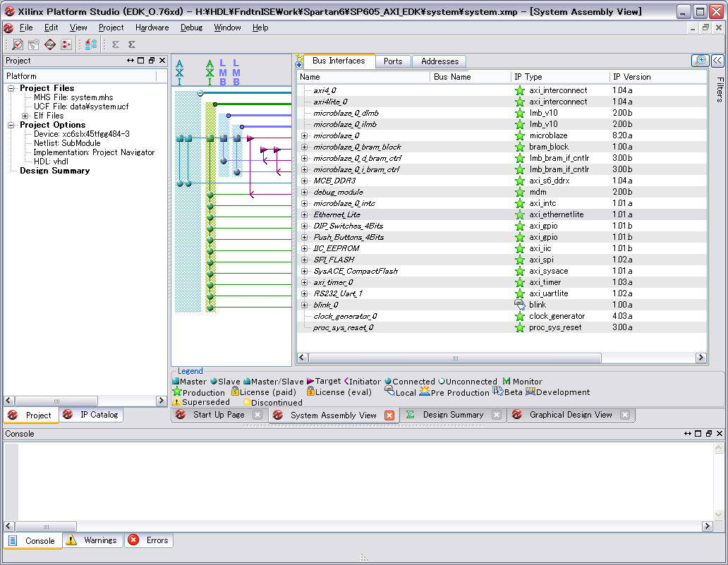Click the first AXI bus header label
Image resolution: width=728 pixels, height=565 pixels.
tap(180, 73)
